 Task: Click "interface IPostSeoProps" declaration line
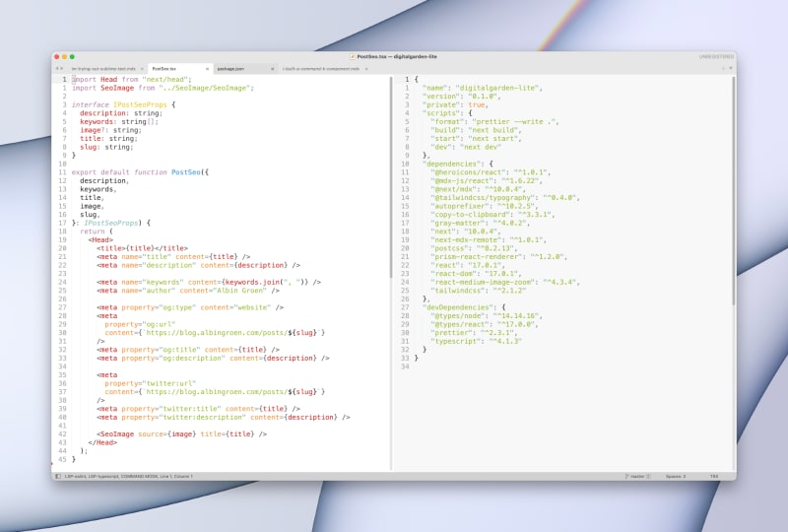[123, 104]
